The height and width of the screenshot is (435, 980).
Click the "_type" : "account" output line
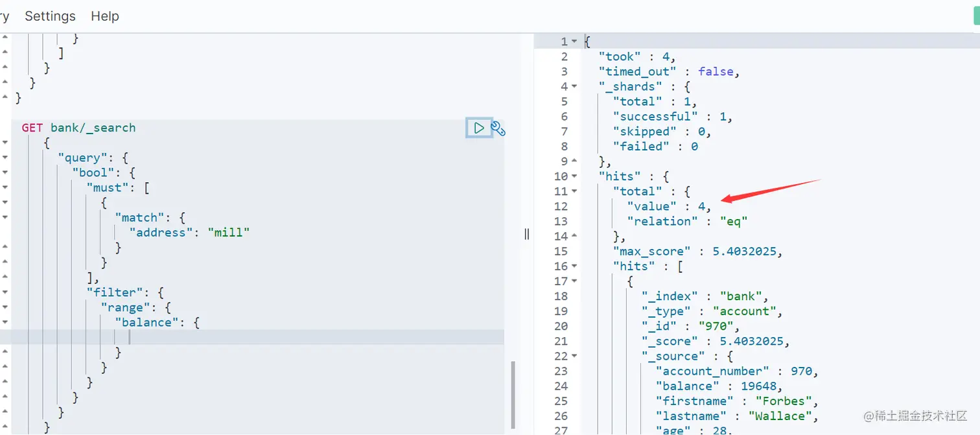[712, 311]
